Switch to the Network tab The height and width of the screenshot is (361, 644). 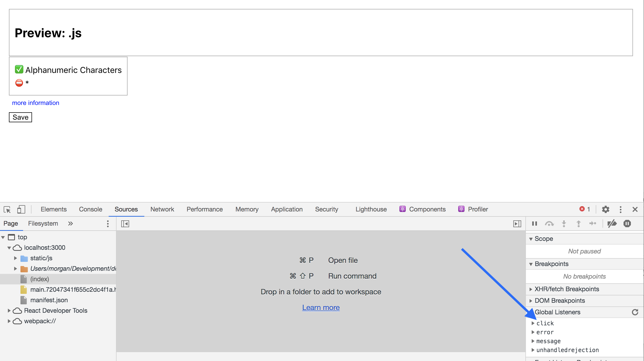(x=162, y=209)
